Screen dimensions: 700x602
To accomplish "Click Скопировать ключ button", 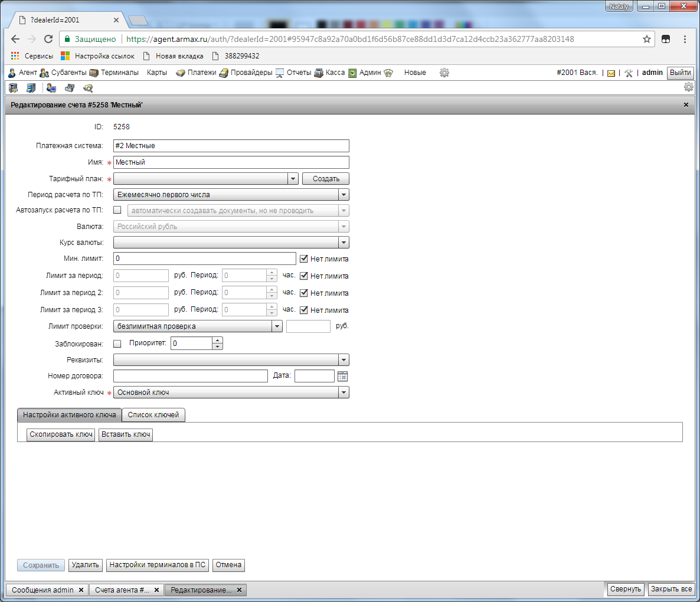I will point(61,434).
